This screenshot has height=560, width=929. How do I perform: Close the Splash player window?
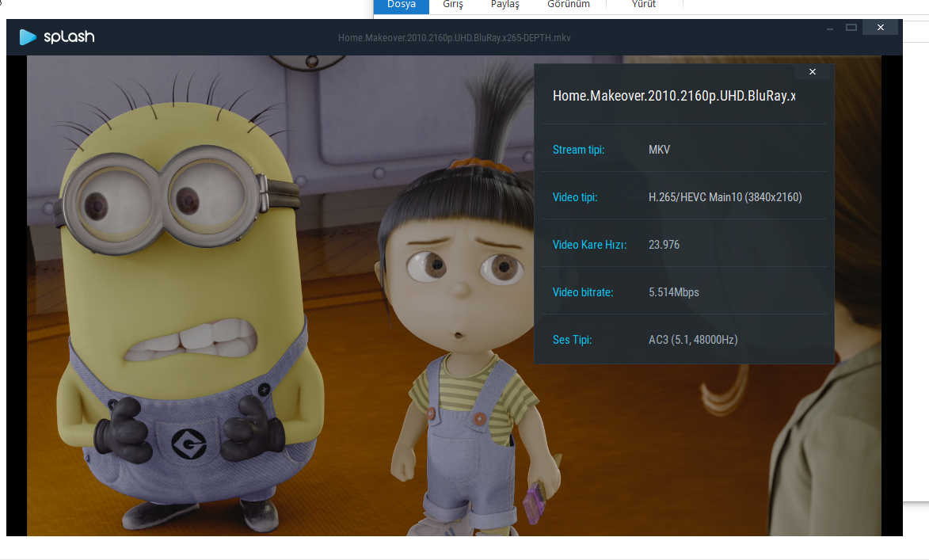tap(881, 28)
